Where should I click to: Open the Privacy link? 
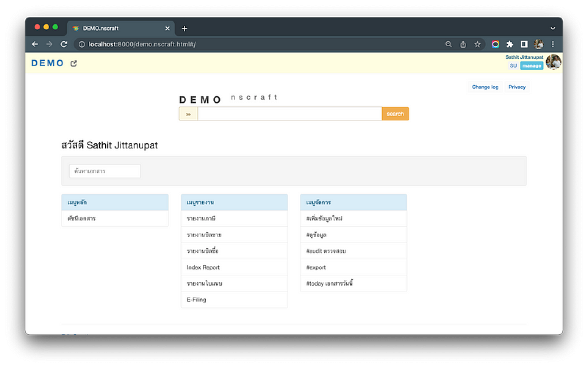[517, 87]
